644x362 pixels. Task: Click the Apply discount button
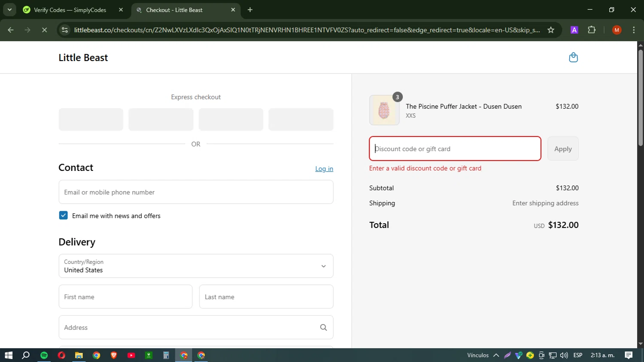coord(563,149)
